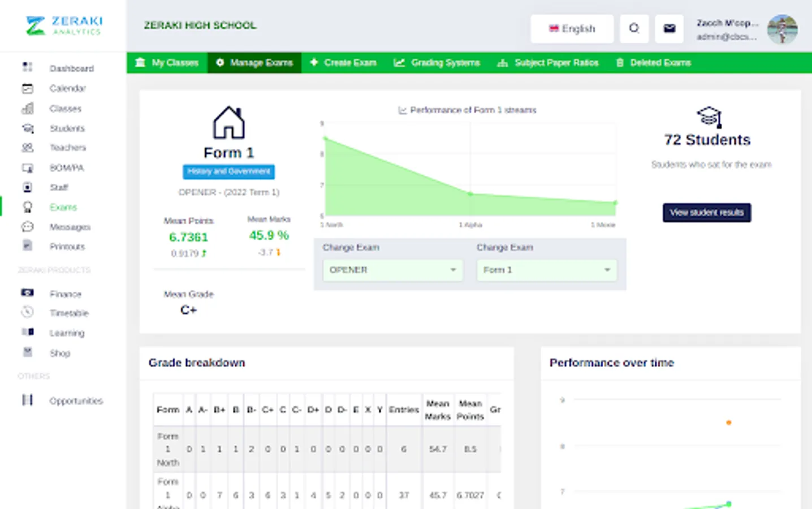Click the 1 North point on streams chart
Image resolution: width=812 pixels, height=509 pixels.
coord(325,138)
